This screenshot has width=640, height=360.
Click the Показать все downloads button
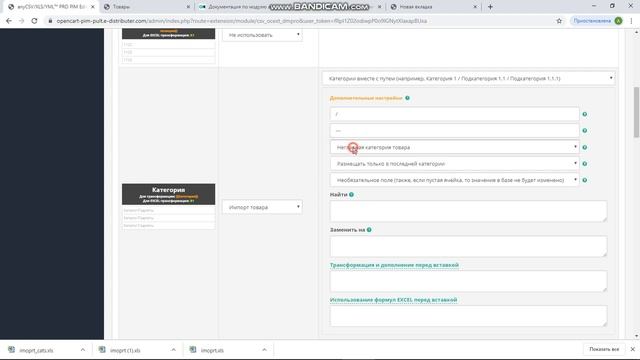[604, 349]
